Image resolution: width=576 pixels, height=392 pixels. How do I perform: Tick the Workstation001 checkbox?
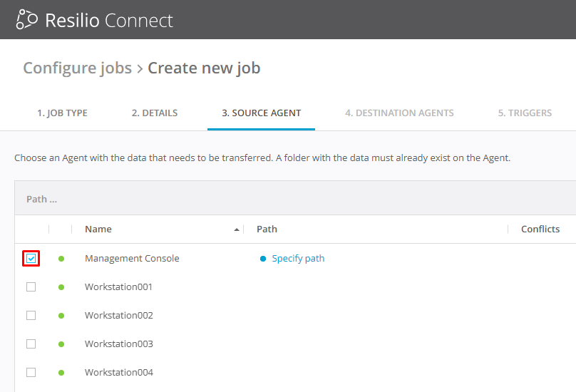(31, 287)
